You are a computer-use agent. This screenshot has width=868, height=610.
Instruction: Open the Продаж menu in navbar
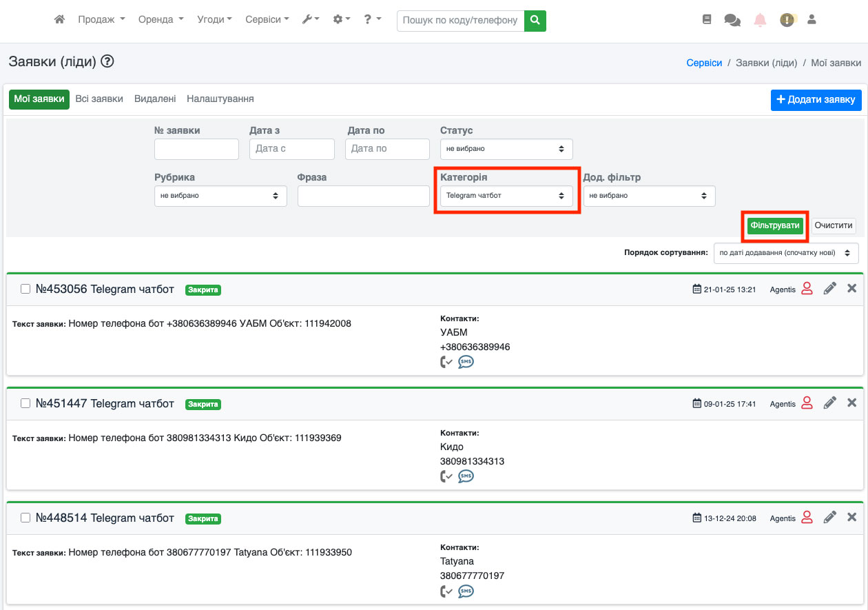pyautogui.click(x=101, y=20)
